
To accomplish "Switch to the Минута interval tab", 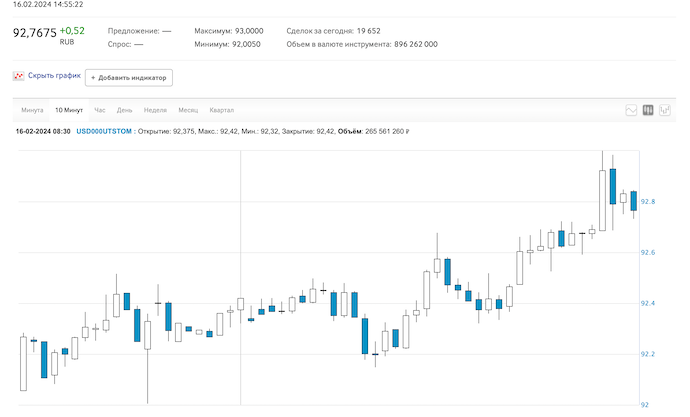I will pyautogui.click(x=32, y=109).
